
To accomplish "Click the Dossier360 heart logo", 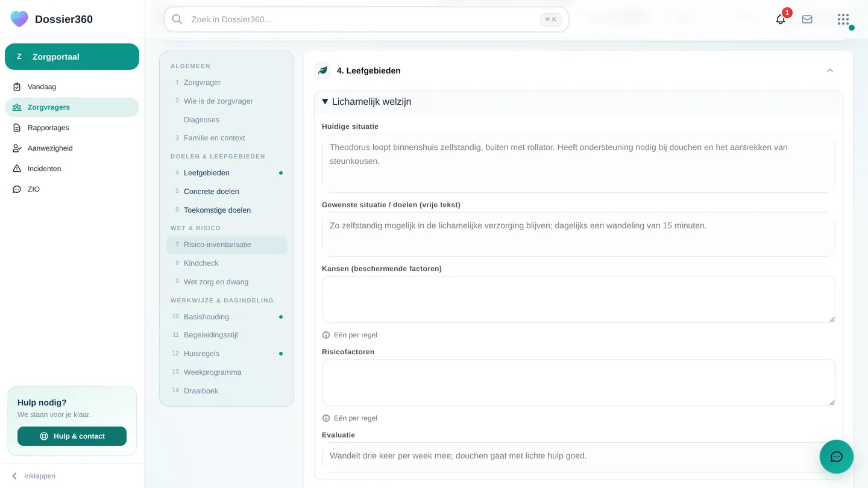I will 19,19.
